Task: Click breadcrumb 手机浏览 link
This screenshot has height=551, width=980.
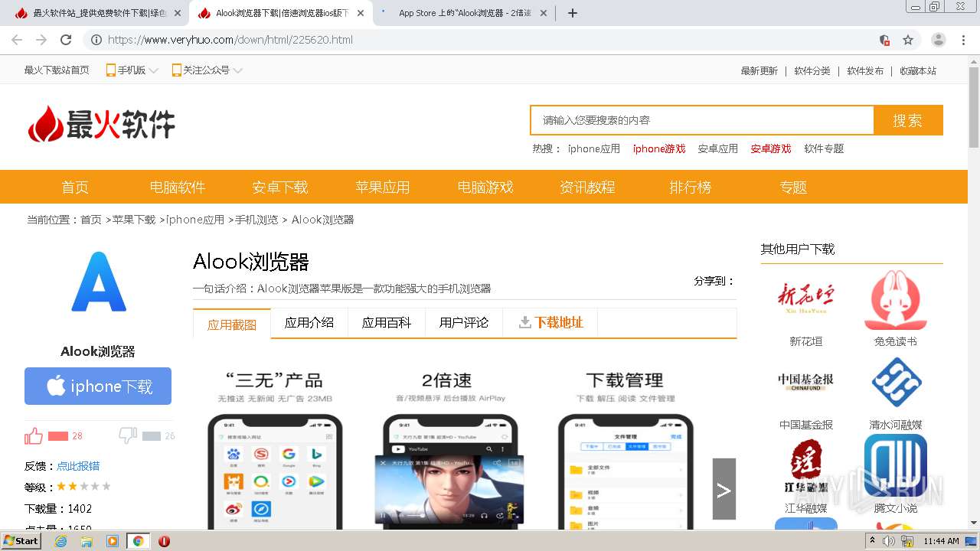Action: click(x=256, y=220)
